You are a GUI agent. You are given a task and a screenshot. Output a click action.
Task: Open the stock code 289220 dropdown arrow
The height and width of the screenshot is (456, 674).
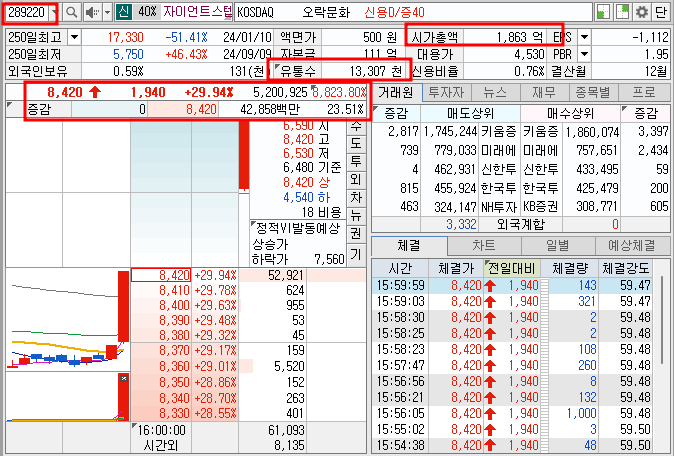54,12
